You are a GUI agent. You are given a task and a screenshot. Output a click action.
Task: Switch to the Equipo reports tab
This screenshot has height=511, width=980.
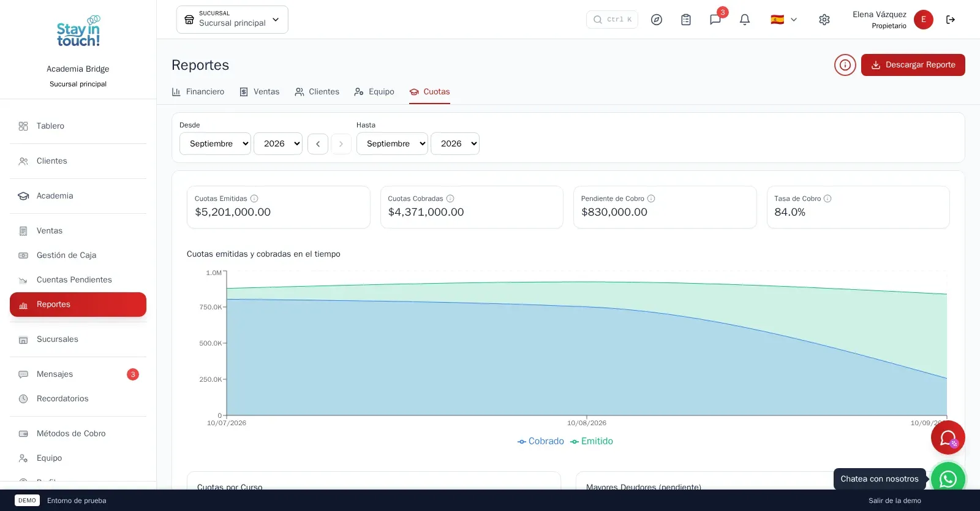(374, 92)
